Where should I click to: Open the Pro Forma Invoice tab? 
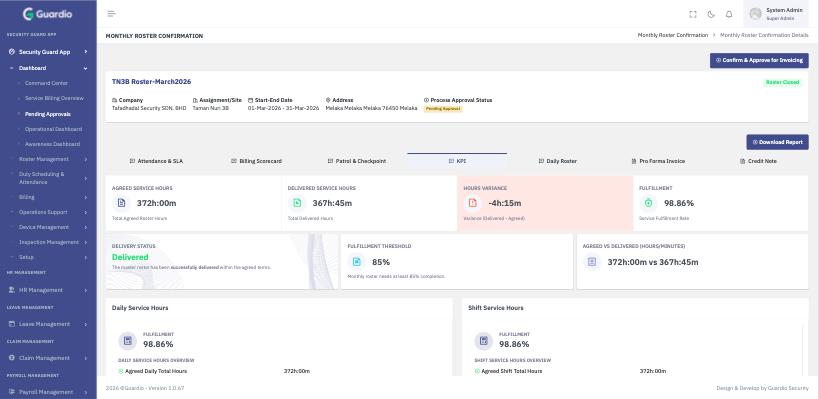click(x=658, y=161)
